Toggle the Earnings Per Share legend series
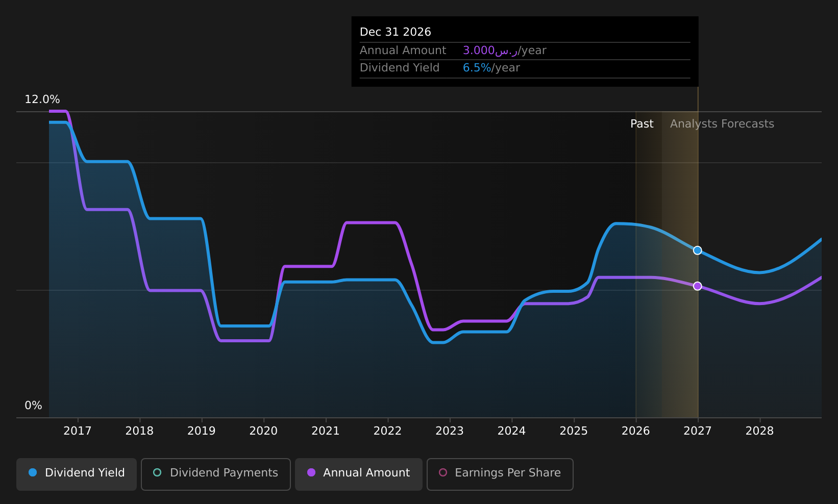This screenshot has height=504, width=838. (500, 474)
